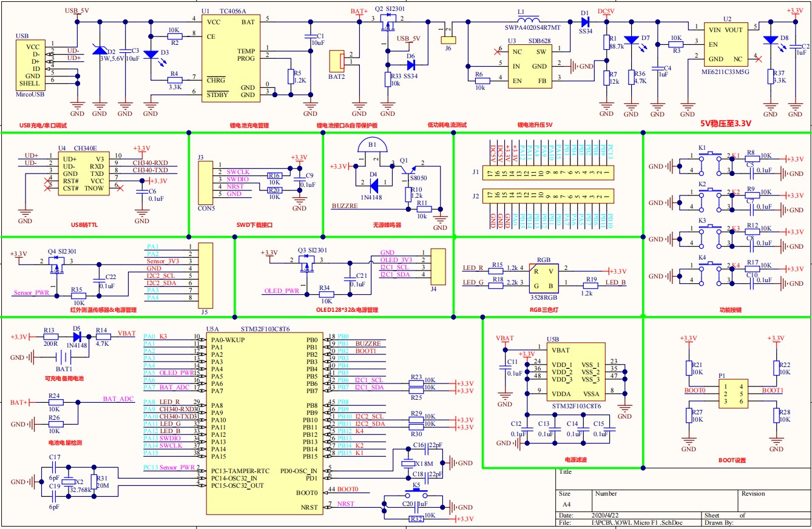Click the 'Title' field in title block

[x=566, y=471]
